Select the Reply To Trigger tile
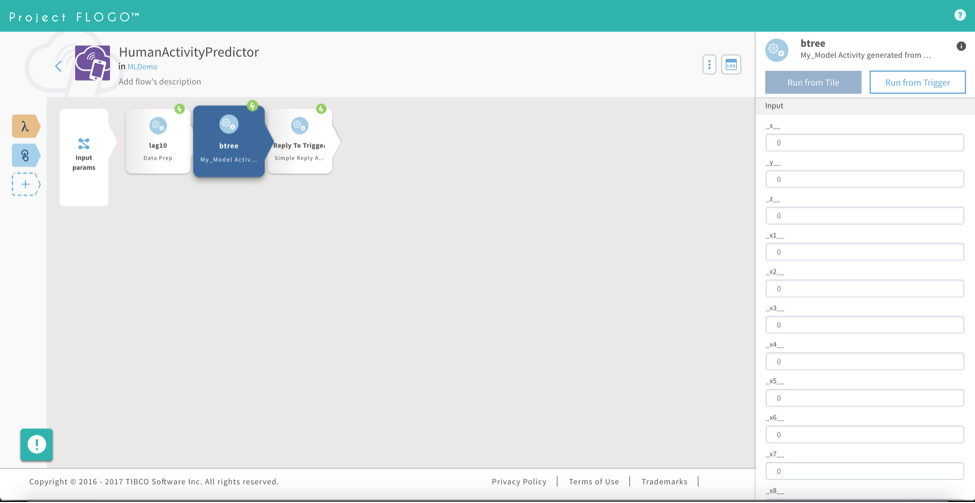 click(302, 142)
